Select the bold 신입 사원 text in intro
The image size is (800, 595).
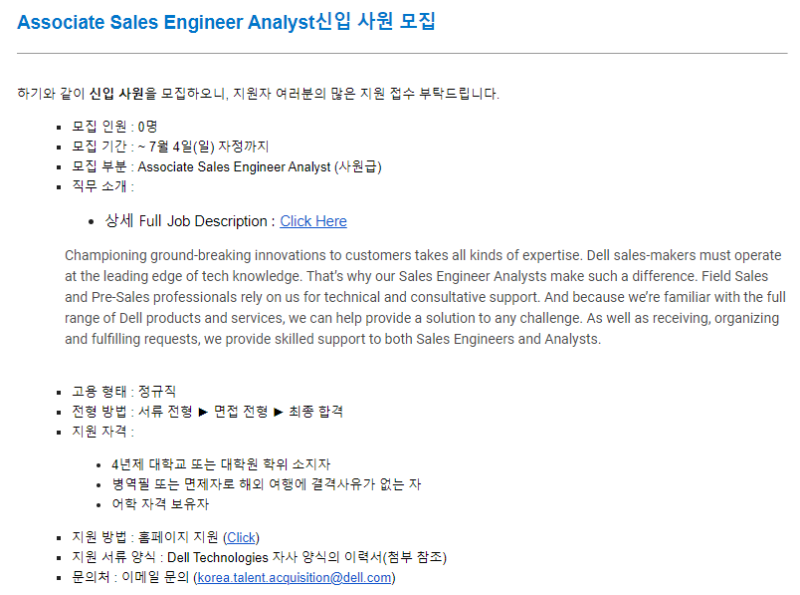(x=116, y=94)
